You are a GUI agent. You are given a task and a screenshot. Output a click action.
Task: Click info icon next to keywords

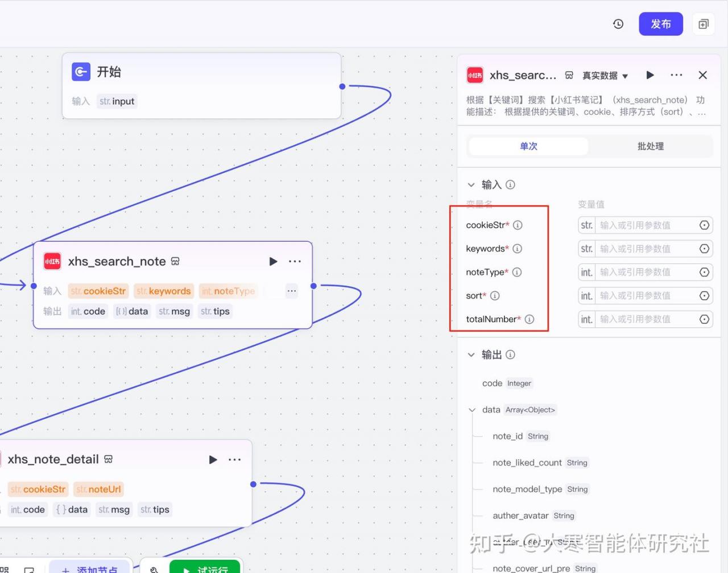coord(517,249)
